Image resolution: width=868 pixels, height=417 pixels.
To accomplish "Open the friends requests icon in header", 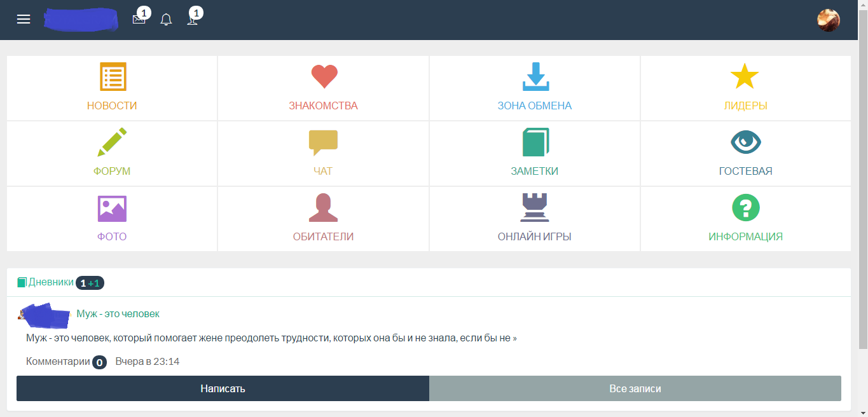I will (x=193, y=20).
